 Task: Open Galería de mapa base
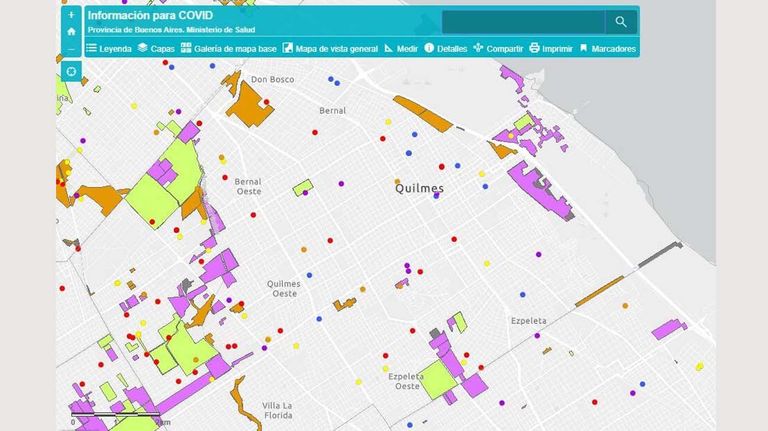pos(229,48)
